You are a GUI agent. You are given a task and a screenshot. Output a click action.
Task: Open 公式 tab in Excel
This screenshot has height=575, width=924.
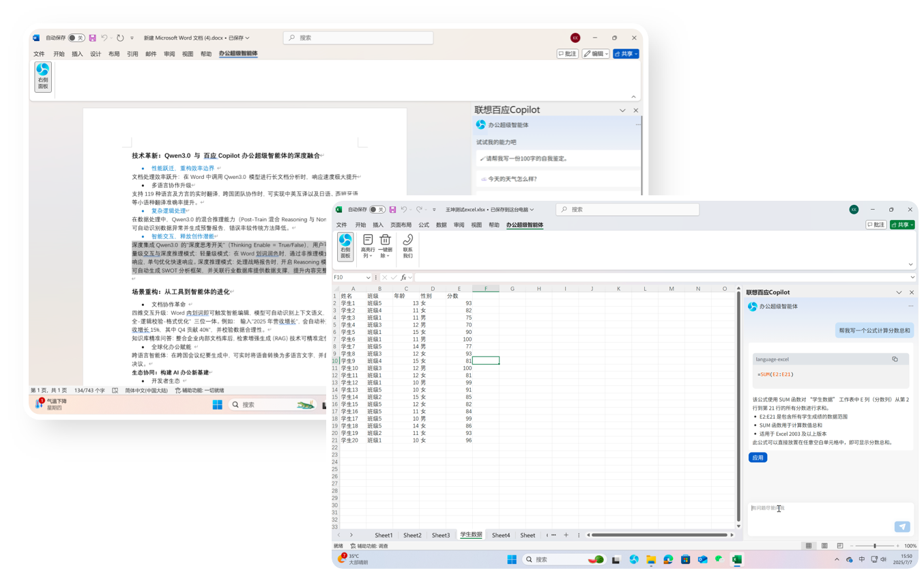coord(424,225)
